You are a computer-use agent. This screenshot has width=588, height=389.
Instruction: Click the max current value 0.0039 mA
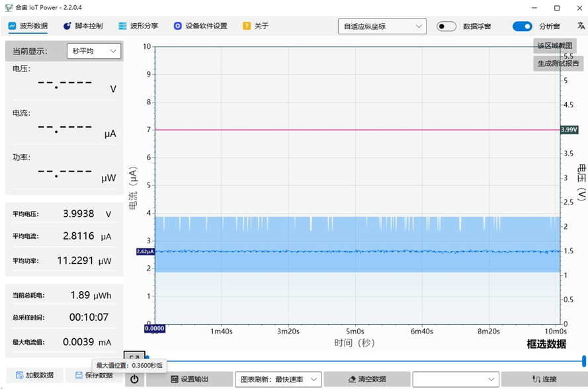point(87,342)
